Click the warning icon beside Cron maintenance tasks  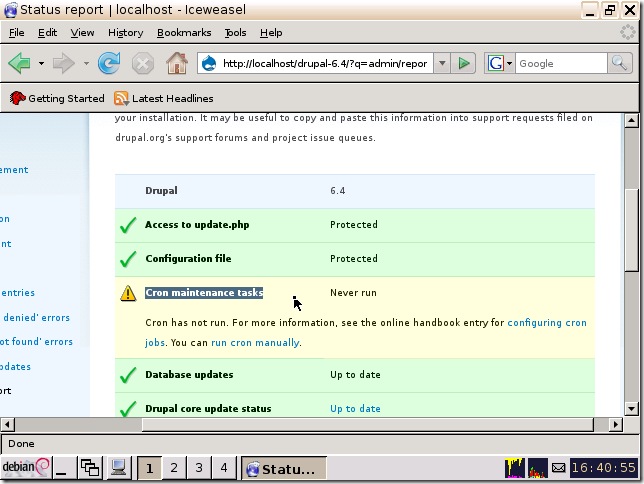tap(128, 293)
